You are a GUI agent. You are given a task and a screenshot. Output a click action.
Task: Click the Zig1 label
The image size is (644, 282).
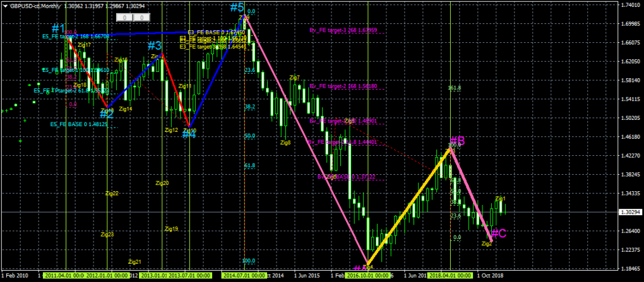click(x=500, y=198)
